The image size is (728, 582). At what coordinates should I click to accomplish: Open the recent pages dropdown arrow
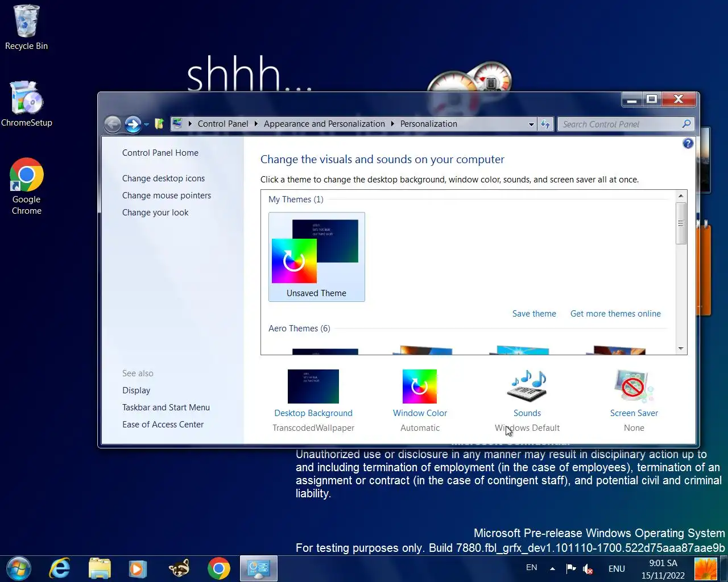[146, 124]
